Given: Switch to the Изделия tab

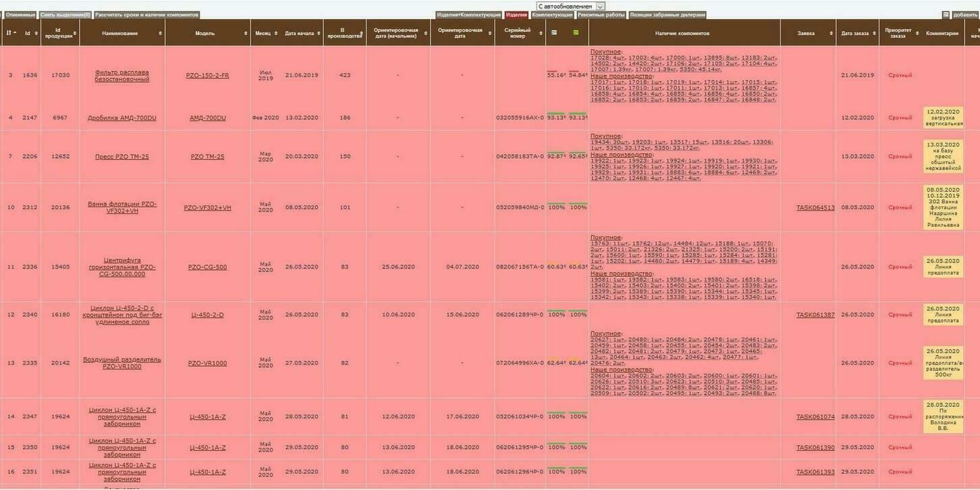Looking at the screenshot, I should 516,15.
